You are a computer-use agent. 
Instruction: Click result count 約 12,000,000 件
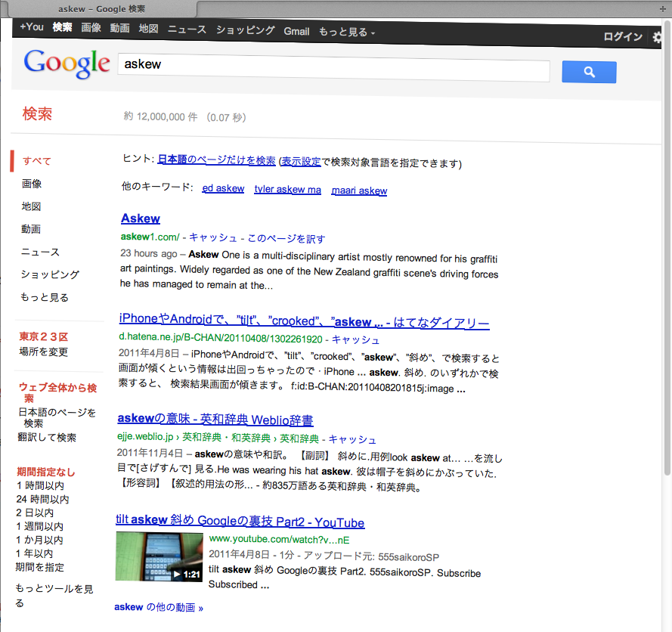161,116
